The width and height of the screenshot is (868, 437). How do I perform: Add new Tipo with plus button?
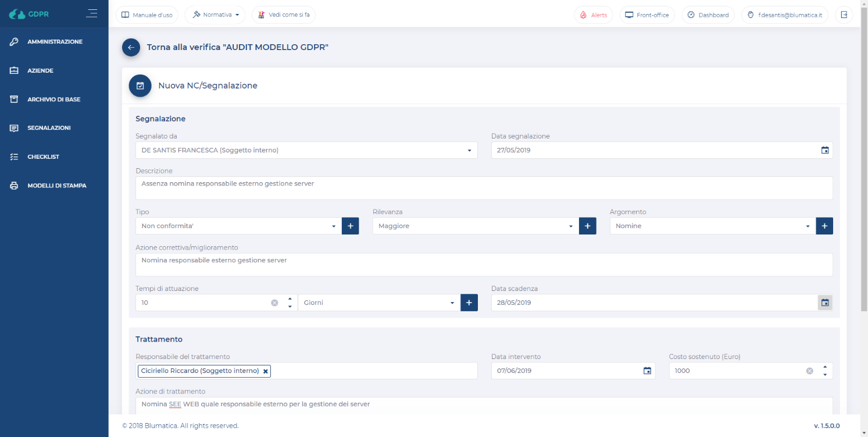350,226
